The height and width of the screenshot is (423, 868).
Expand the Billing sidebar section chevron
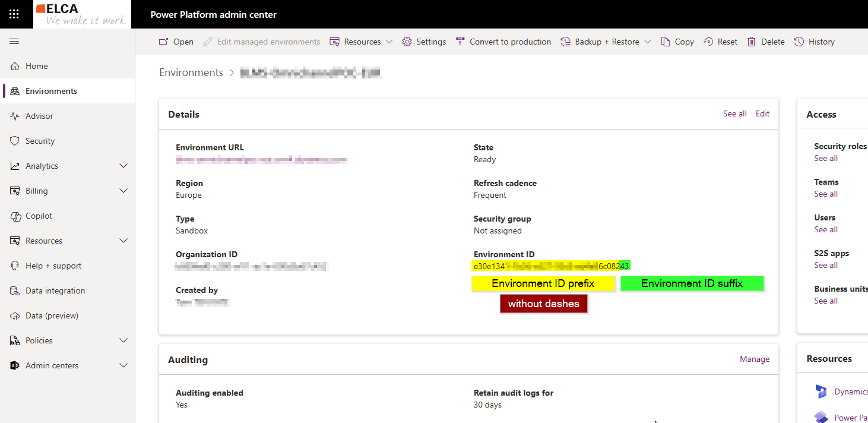click(123, 191)
